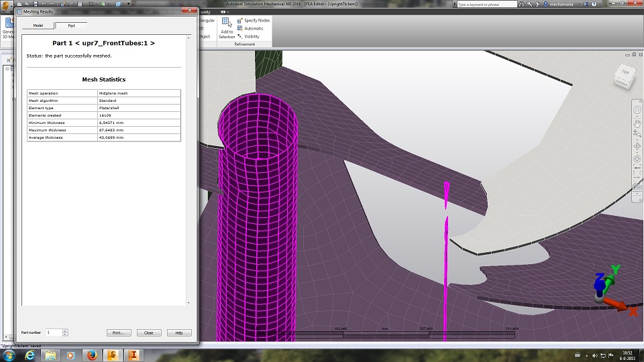Increment the Part number stepper

point(65,330)
